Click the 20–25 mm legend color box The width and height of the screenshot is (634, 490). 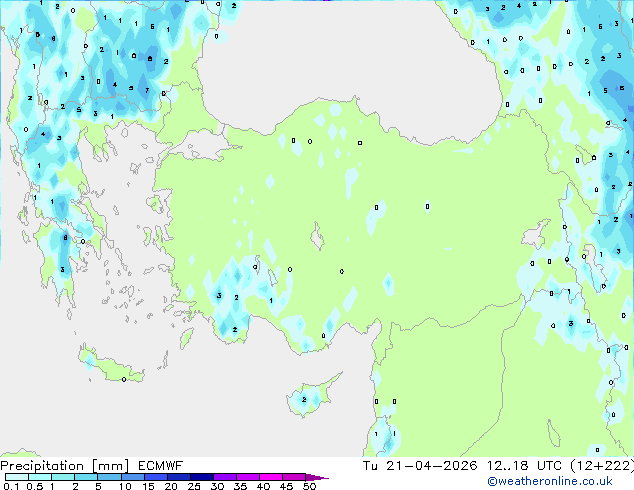tap(178, 477)
